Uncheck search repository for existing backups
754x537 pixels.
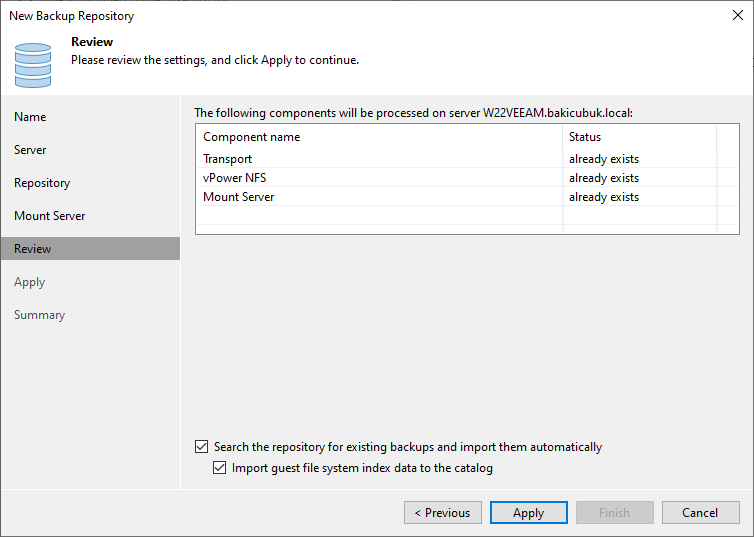click(203, 447)
